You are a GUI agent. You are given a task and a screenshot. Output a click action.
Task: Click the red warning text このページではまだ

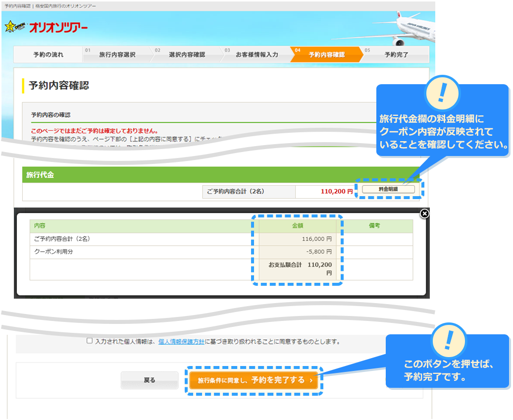95,131
